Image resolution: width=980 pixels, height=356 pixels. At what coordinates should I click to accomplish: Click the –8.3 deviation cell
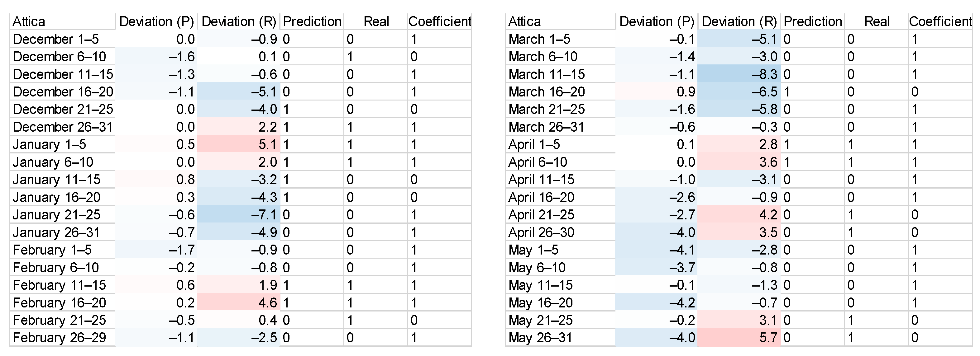pyautogui.click(x=764, y=74)
